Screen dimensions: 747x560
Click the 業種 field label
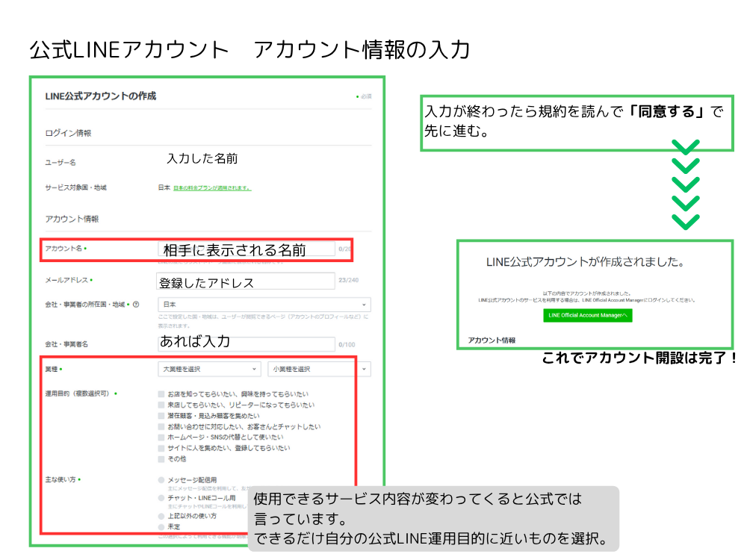click(52, 369)
